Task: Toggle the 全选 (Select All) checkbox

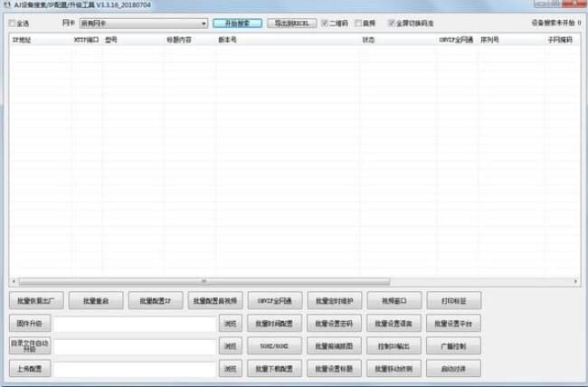Action: coord(13,24)
